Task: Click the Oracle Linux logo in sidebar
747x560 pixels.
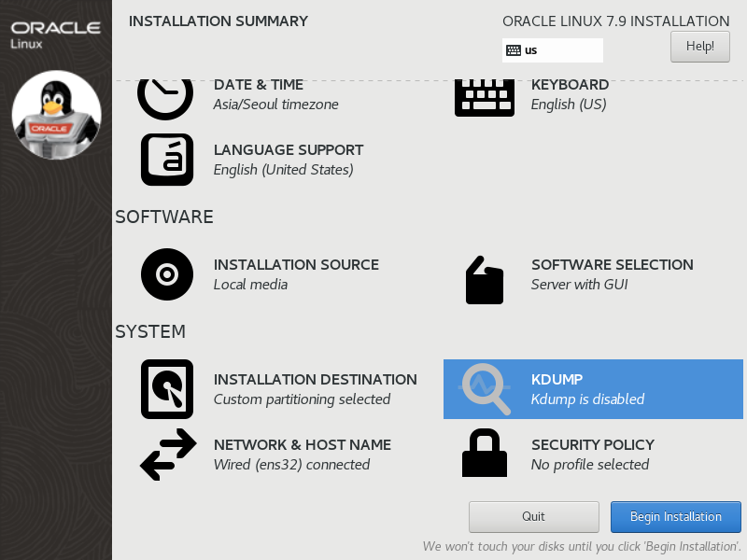Action: (55, 35)
